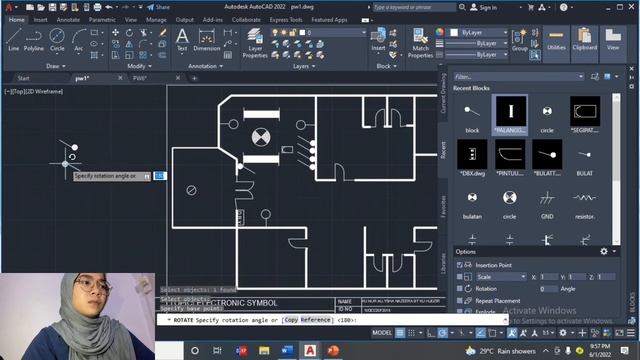Open the Text annotation tool
This screenshot has height=360, width=640.
pos(182,40)
